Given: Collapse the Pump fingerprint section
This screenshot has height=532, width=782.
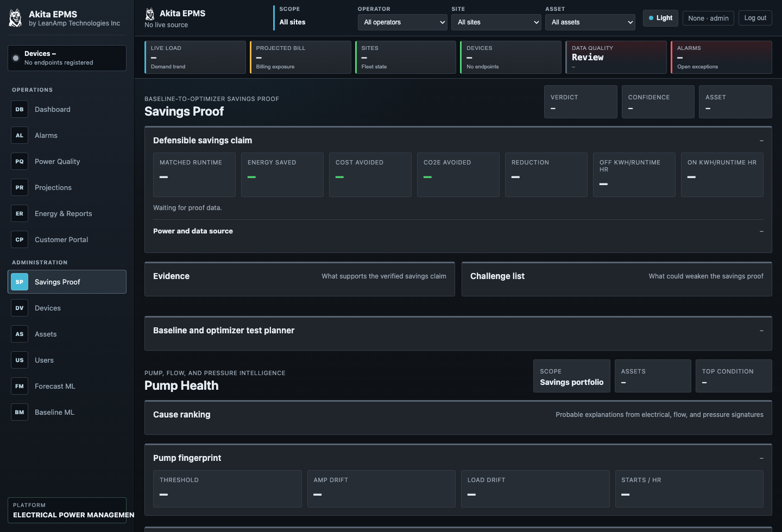Looking at the screenshot, I should 761,458.
